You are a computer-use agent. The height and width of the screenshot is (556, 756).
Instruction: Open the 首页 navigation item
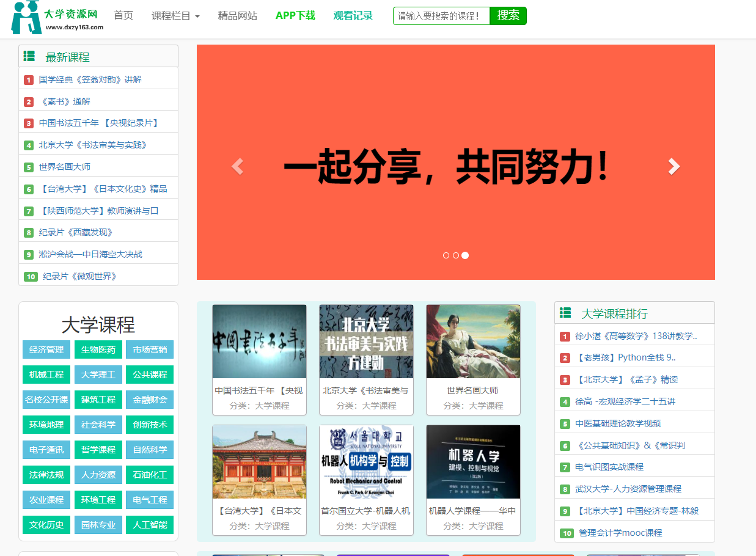(x=123, y=15)
